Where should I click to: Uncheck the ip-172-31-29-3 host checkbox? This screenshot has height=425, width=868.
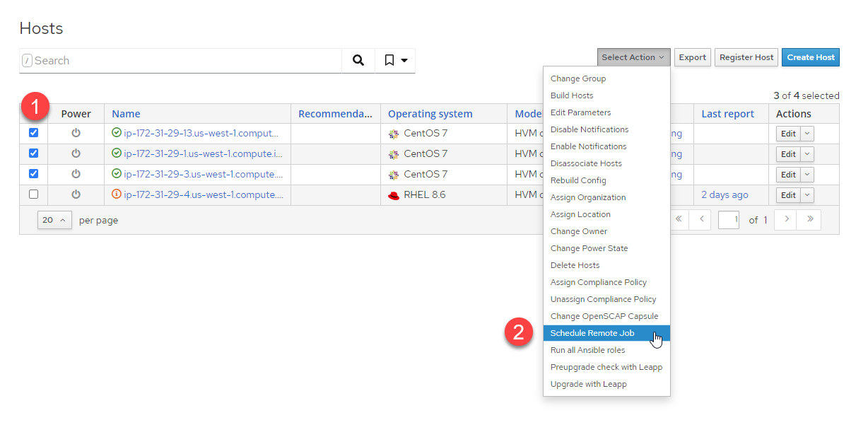(33, 174)
